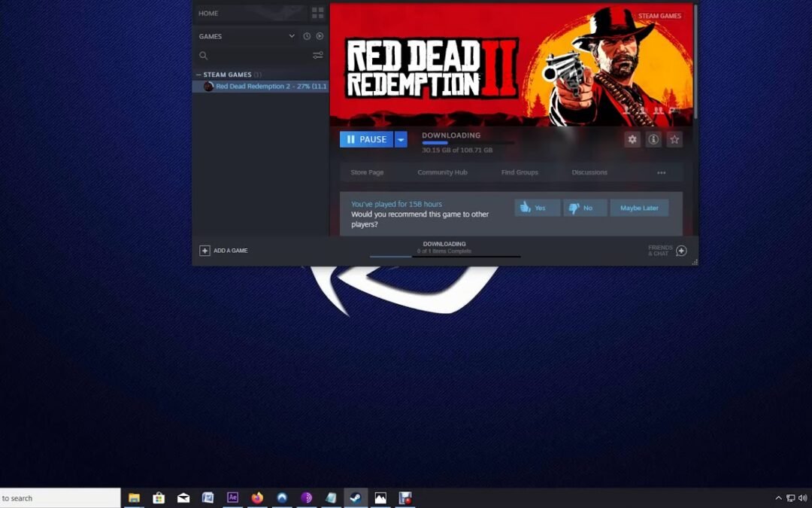Open the Community Hub tab
The height and width of the screenshot is (508, 812).
point(442,172)
